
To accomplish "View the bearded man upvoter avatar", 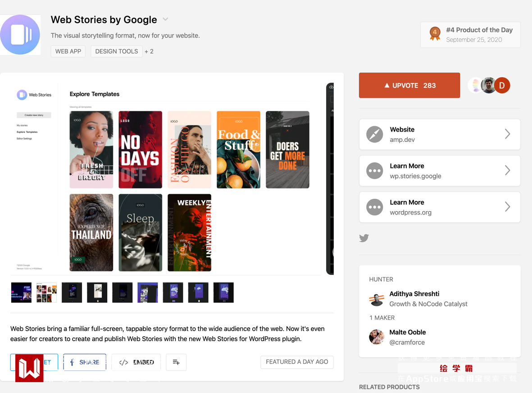I will pyautogui.click(x=488, y=85).
